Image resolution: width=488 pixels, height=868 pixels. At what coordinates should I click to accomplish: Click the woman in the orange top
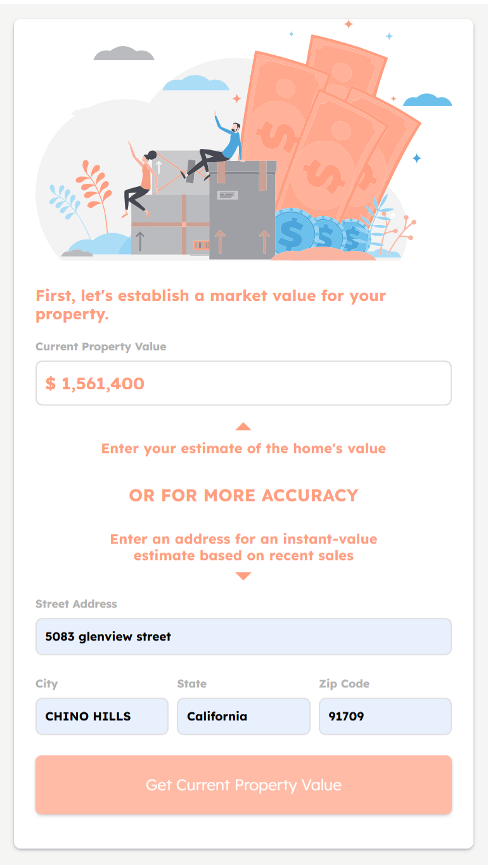point(141,181)
